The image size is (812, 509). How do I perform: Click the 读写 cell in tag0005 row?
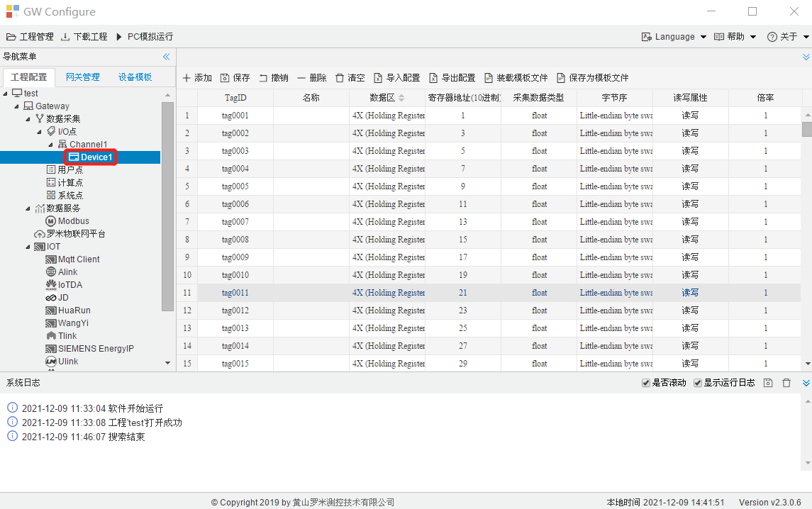690,186
